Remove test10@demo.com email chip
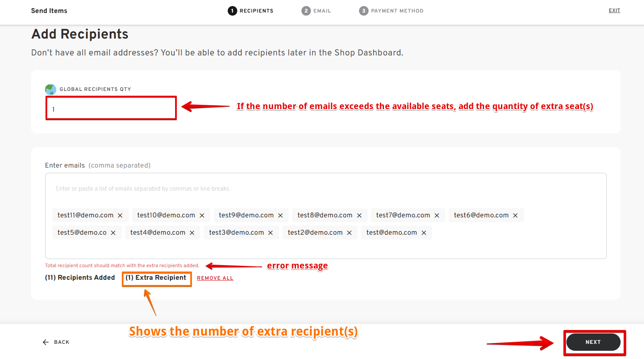This screenshot has width=644, height=359. [202, 216]
